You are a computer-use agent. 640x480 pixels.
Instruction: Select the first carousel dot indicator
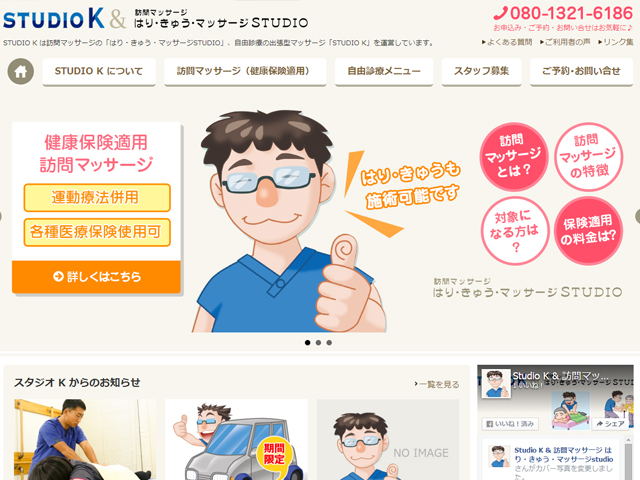308,342
